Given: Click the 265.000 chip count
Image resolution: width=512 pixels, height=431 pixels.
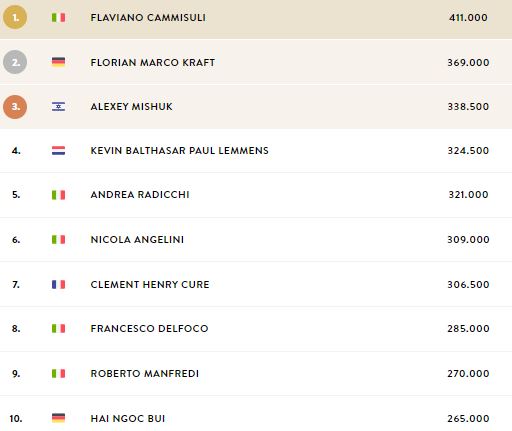Looking at the screenshot, I should (x=468, y=418).
